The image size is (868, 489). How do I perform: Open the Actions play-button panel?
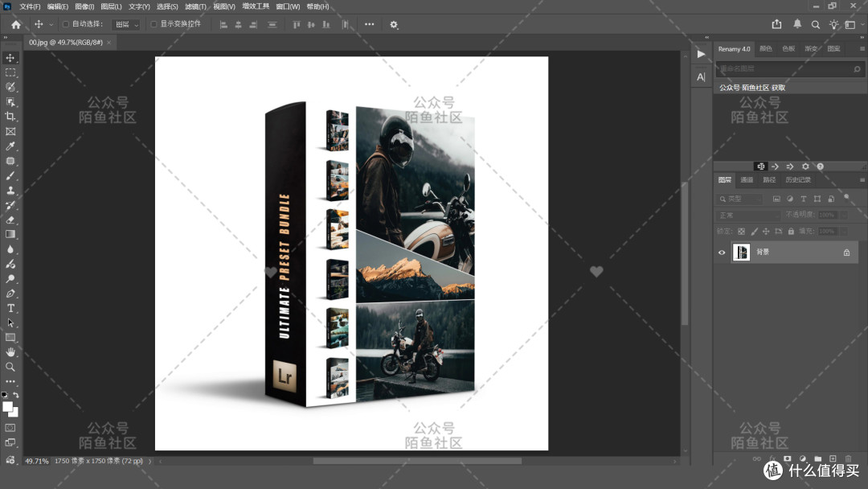pos(702,54)
